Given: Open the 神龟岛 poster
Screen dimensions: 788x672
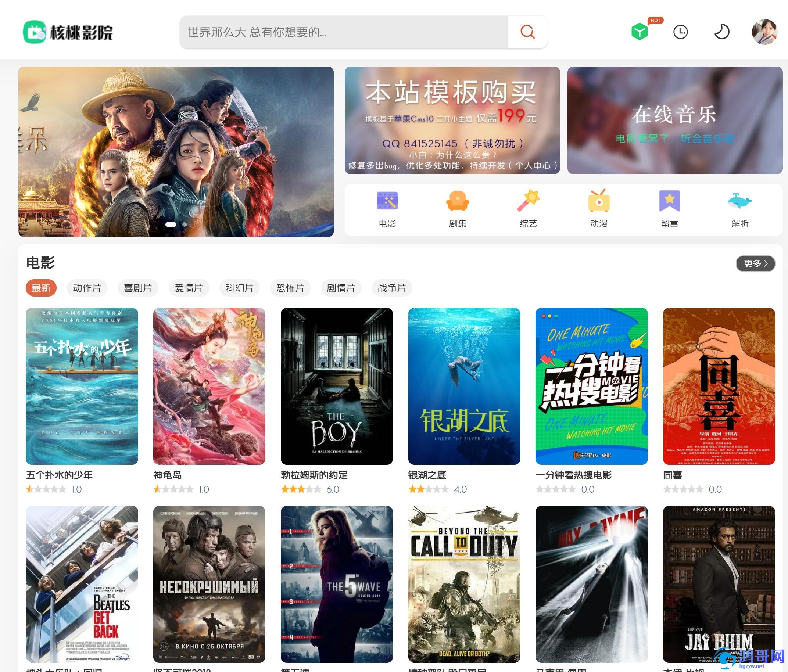Looking at the screenshot, I should point(209,386).
